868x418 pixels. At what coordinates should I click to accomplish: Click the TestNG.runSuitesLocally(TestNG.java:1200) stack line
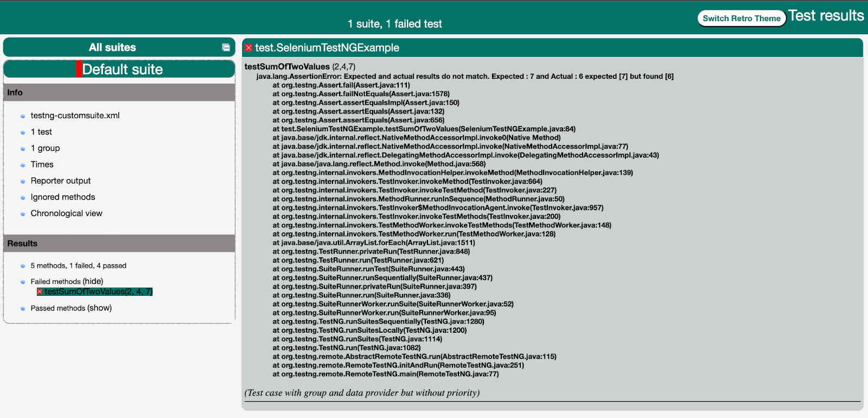pyautogui.click(x=369, y=330)
